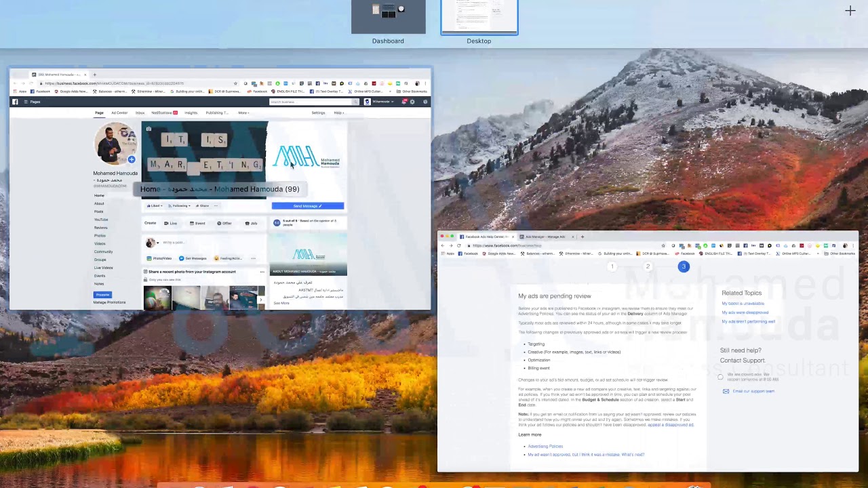868x488 pixels.
Task: Open ellipsis on Instagram share card
Action: pyautogui.click(x=262, y=272)
